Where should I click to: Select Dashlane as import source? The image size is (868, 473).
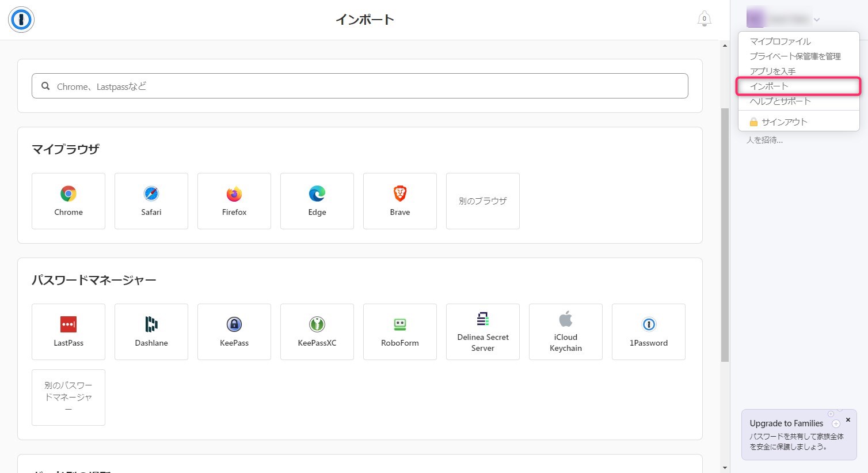(x=151, y=332)
